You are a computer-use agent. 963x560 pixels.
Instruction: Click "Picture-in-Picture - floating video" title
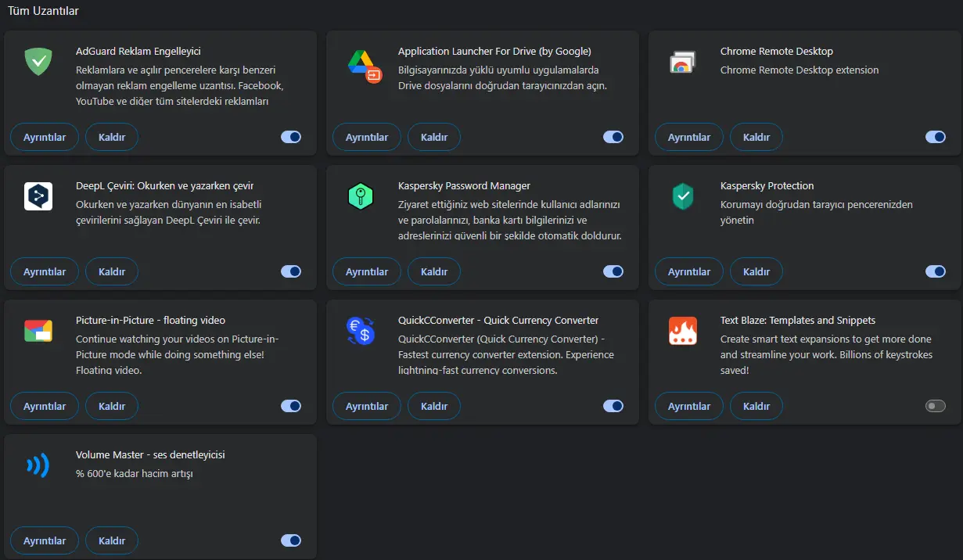(150, 320)
